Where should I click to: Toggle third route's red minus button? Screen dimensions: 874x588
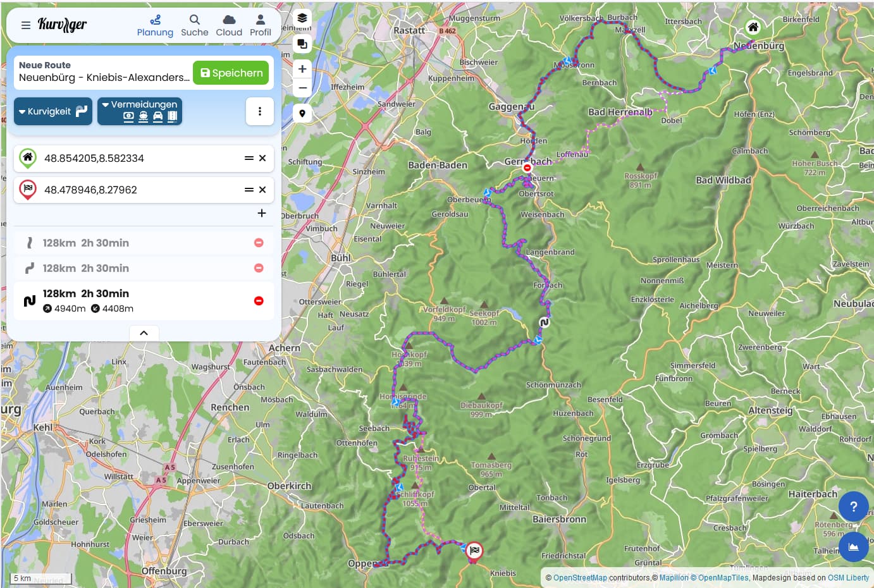(x=259, y=301)
